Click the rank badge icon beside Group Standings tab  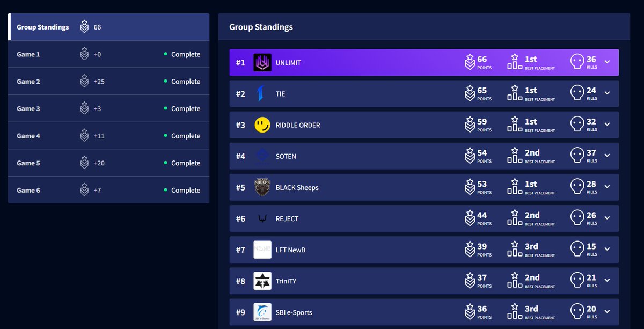84,27
